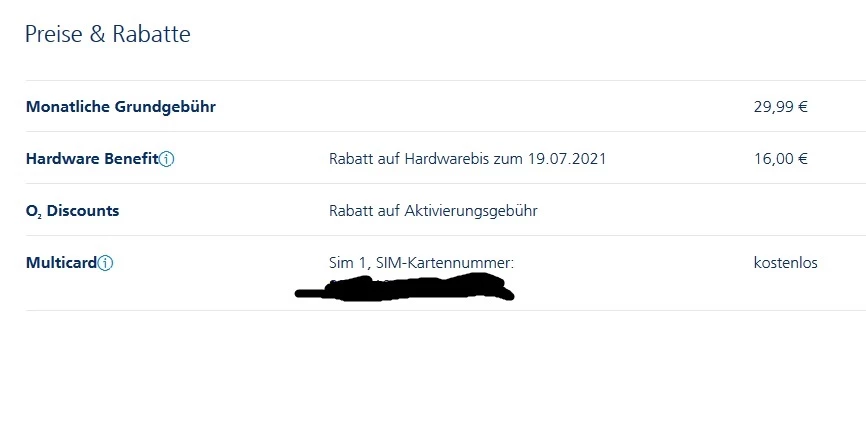Click the word Discounts
The height and width of the screenshot is (422, 866).
point(83,211)
